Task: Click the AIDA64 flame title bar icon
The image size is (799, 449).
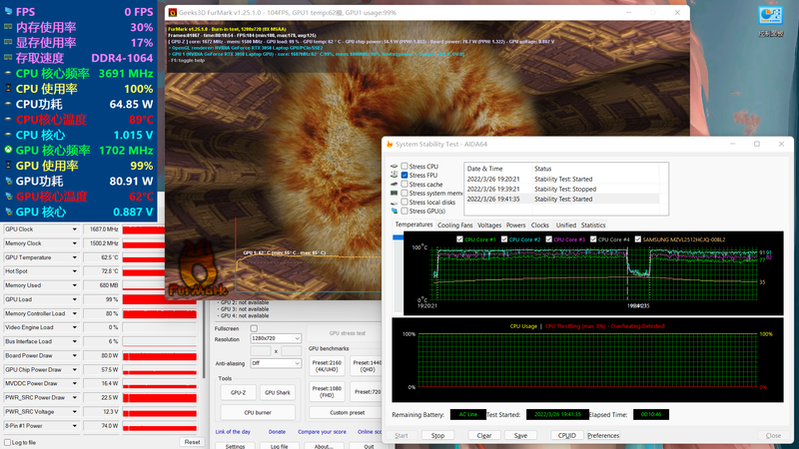Action: (389, 145)
